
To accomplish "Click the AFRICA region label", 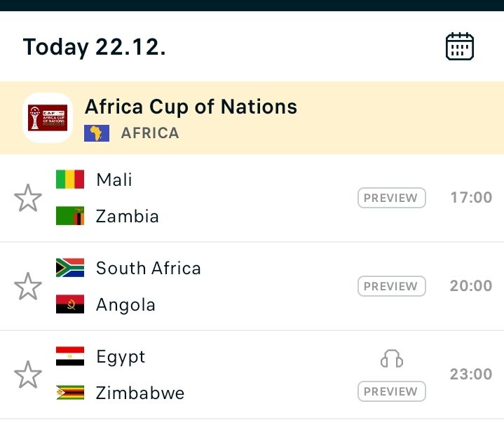I will pyautogui.click(x=150, y=133).
